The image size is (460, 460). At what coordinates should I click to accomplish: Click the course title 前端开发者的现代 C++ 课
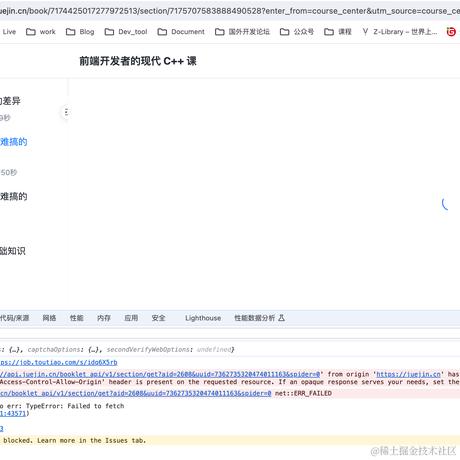click(138, 61)
